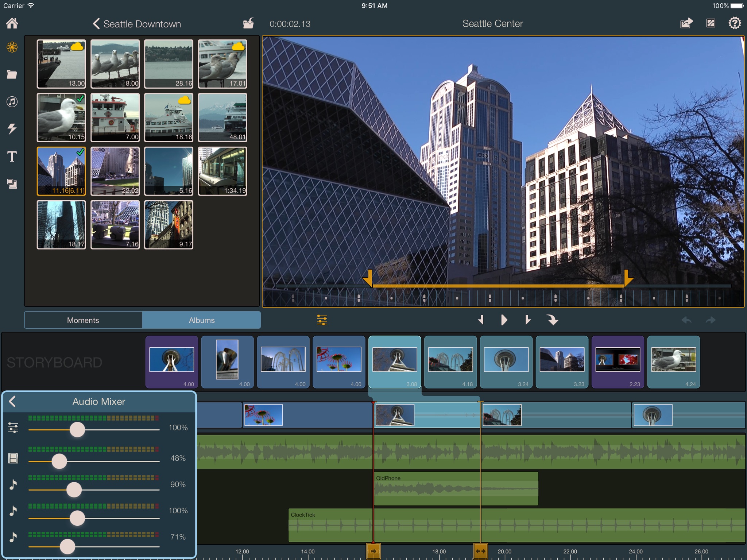747x560 pixels.
Task: Tap the preview in-point trim marker
Action: (368, 278)
